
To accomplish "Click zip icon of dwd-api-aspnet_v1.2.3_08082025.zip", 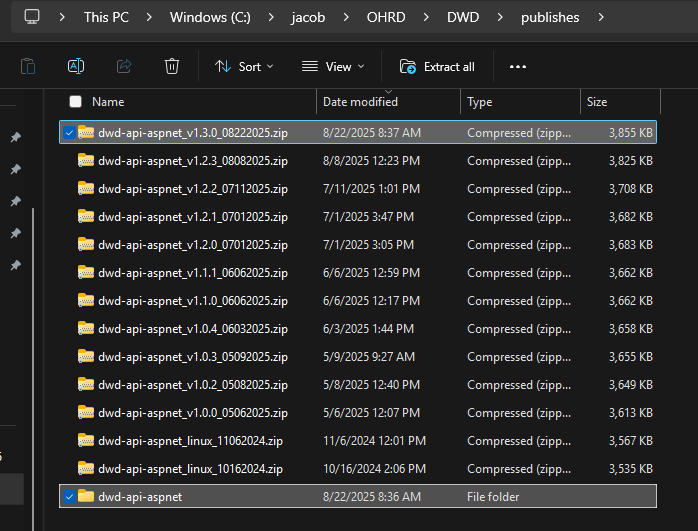I will click(86, 160).
